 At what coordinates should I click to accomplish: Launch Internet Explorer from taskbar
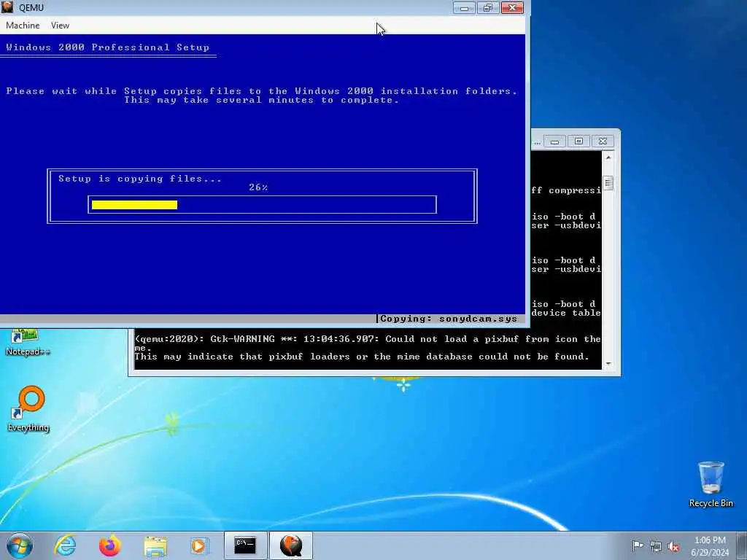point(65,545)
